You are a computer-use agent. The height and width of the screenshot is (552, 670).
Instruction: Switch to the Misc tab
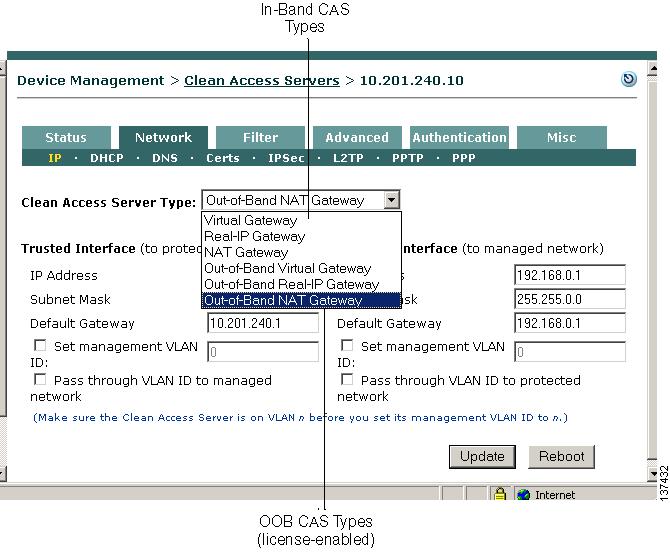click(561, 137)
